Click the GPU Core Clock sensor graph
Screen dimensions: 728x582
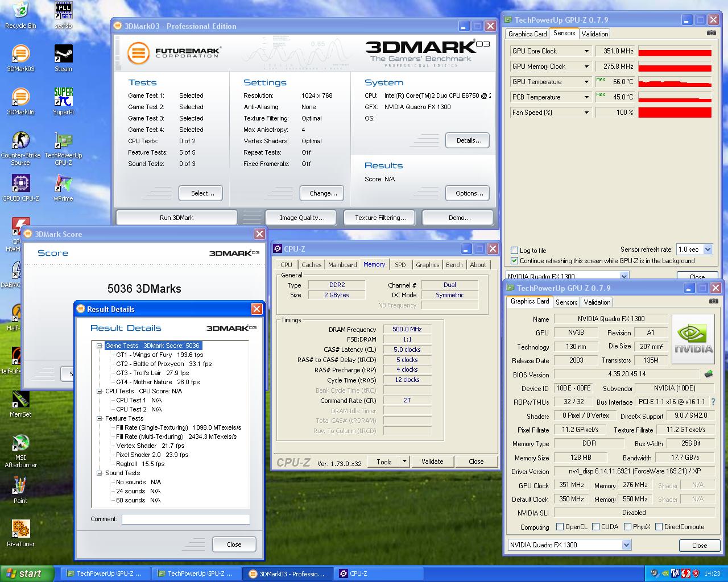click(675, 51)
